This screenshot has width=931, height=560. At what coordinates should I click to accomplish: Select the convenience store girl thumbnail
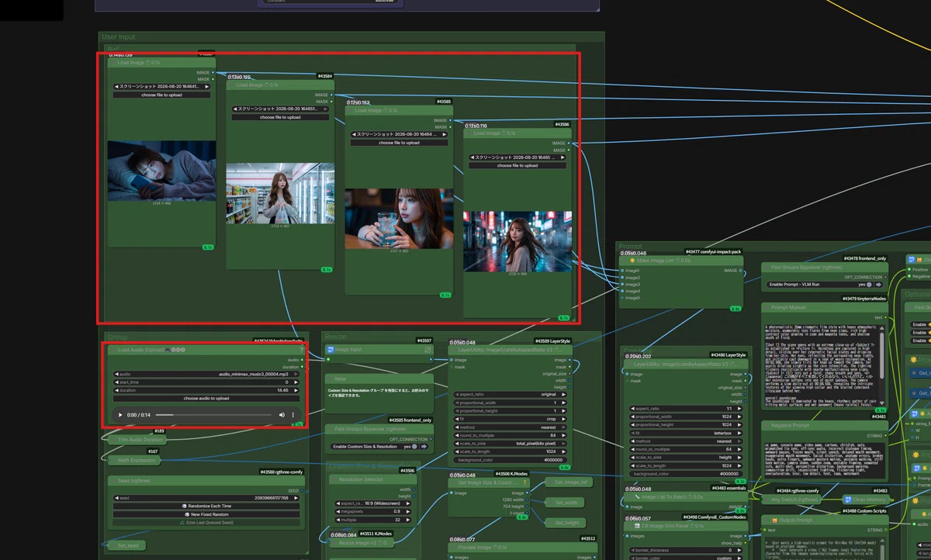tap(280, 193)
